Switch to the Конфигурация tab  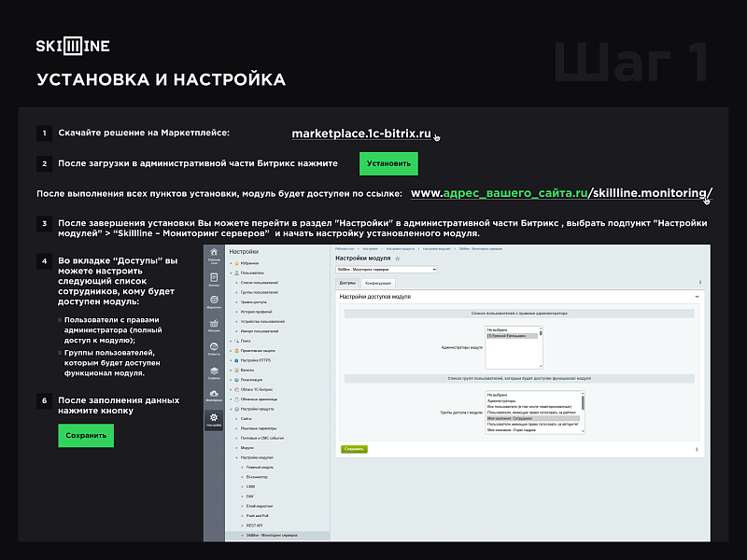click(x=377, y=282)
